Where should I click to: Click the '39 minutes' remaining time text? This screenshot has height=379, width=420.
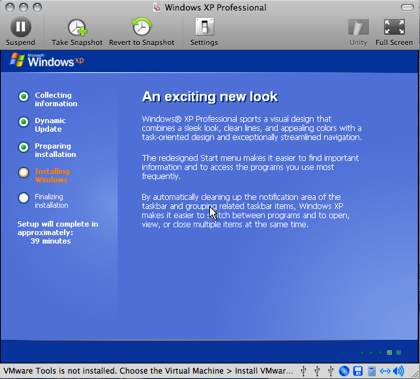pyautogui.click(x=51, y=241)
